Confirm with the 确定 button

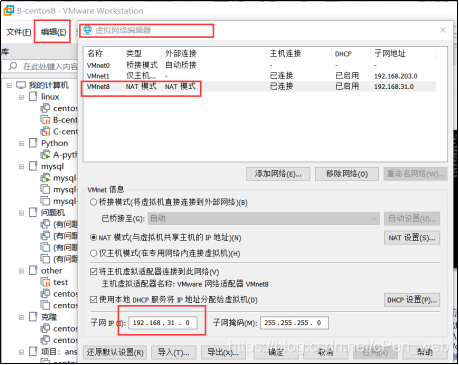tap(276, 352)
